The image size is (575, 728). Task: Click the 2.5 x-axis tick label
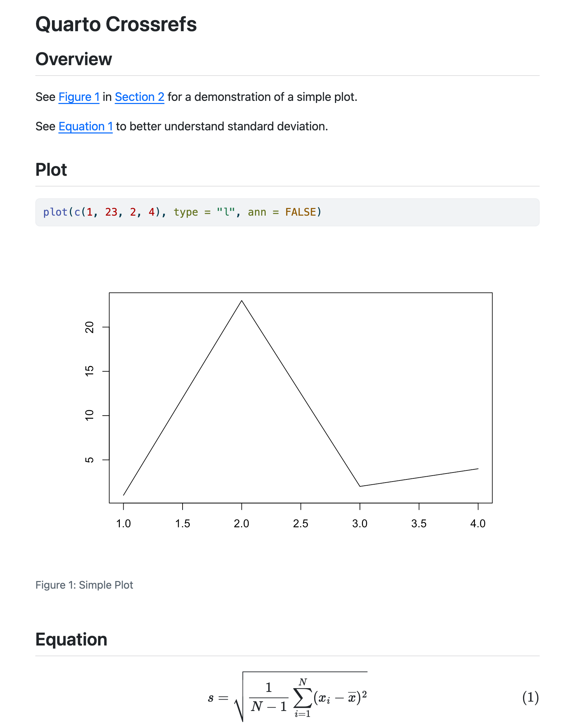(300, 523)
